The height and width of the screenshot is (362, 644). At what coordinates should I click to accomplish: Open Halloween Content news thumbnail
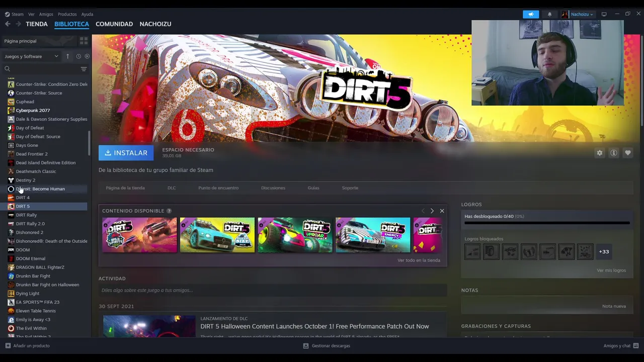point(149,326)
